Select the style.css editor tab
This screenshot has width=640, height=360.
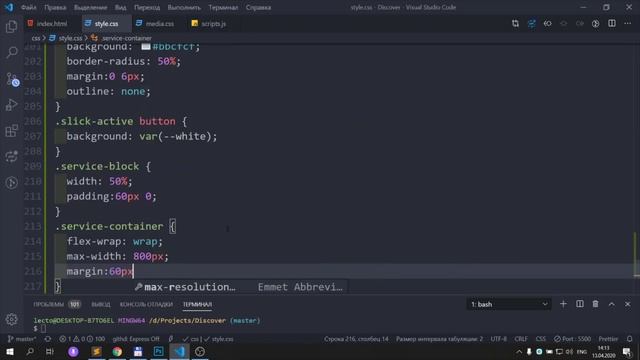point(106,24)
